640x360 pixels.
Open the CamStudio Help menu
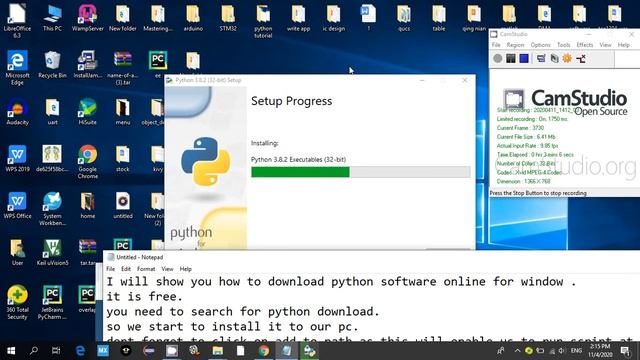pos(623,45)
